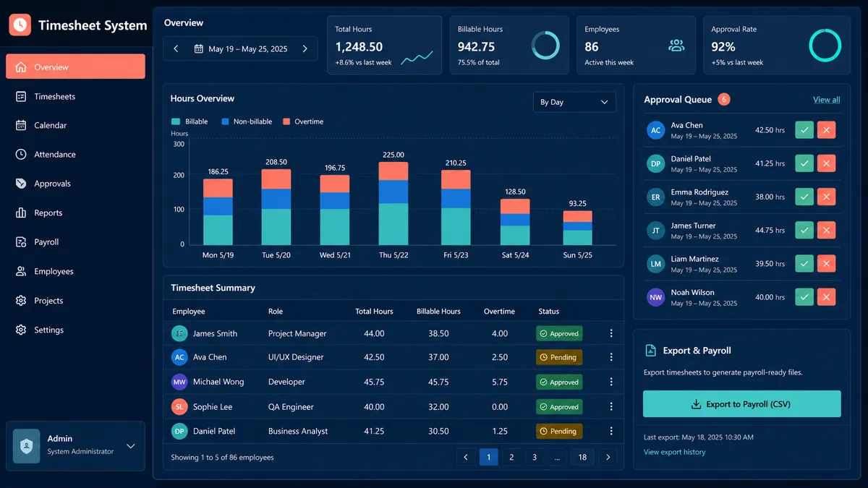Approve Ava Chen's queued timesheet
The width and height of the screenshot is (868, 488).
pyautogui.click(x=804, y=130)
